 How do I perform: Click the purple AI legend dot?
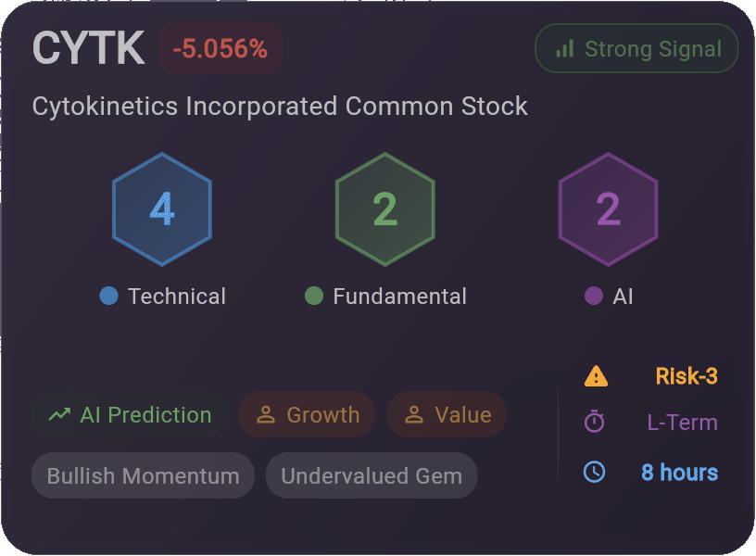(x=594, y=296)
